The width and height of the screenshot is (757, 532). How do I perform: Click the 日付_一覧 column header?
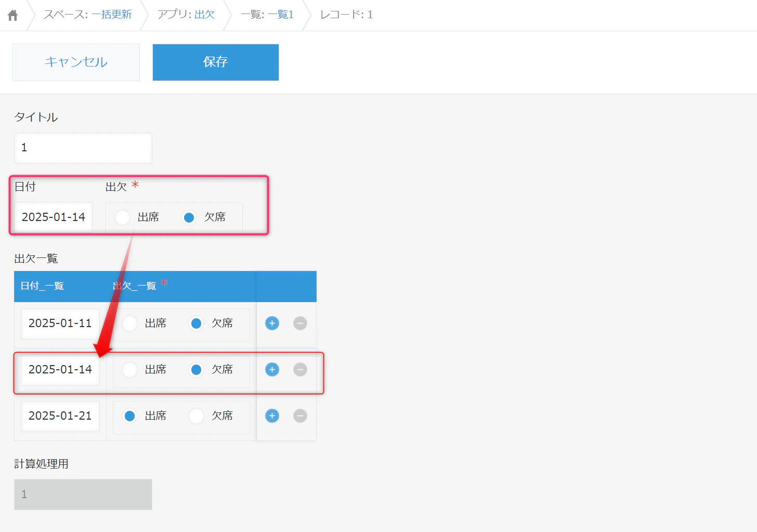click(x=42, y=286)
